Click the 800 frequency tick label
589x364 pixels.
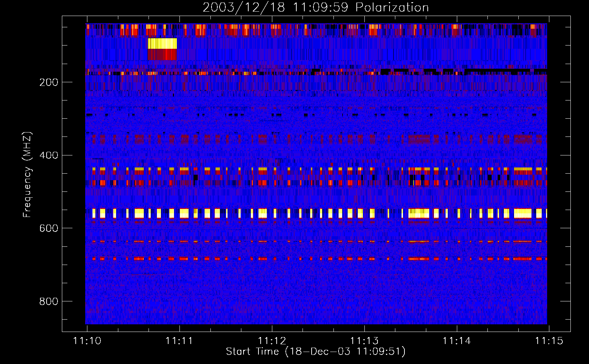tap(49, 301)
